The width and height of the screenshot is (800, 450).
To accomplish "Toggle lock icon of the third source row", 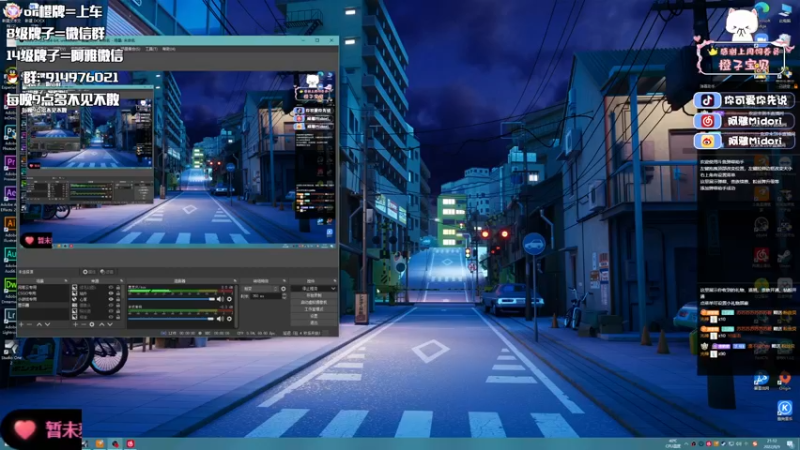I will [x=118, y=299].
